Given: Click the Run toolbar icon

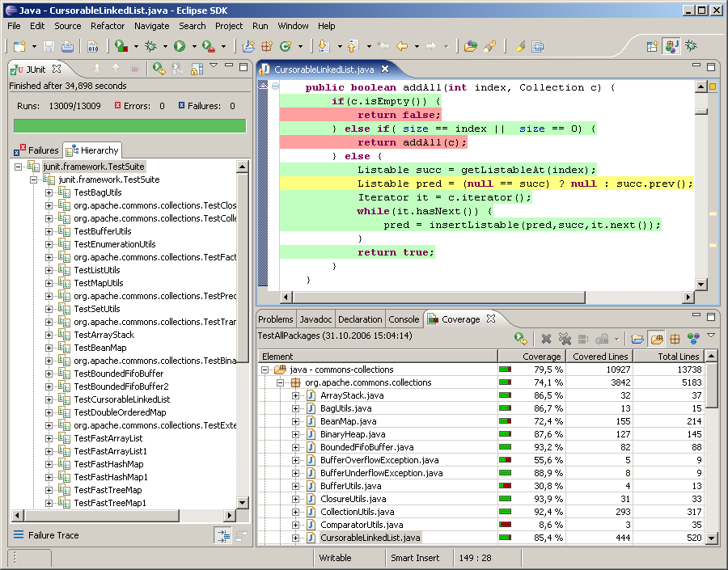Looking at the screenshot, I should click(180, 47).
